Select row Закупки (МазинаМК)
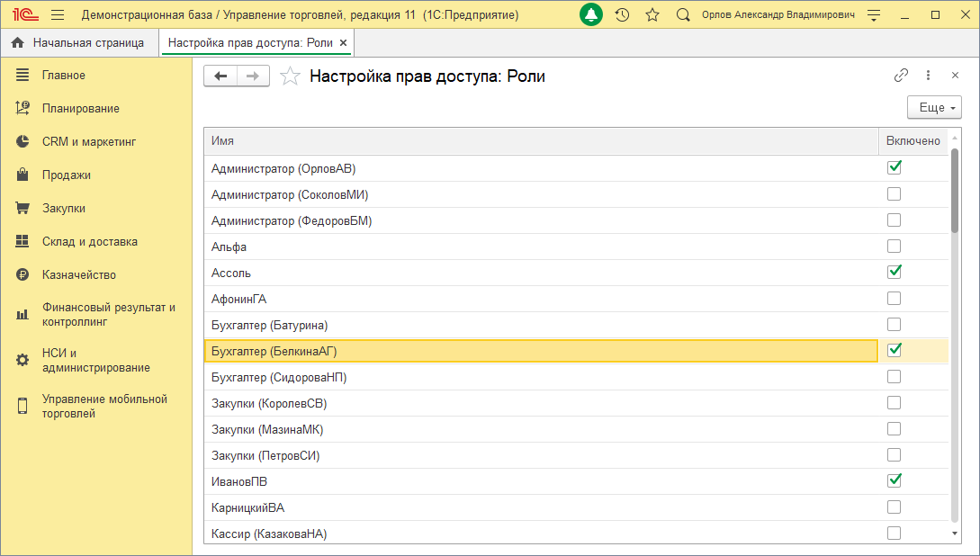Screen dimensions: 980x556 541,429
